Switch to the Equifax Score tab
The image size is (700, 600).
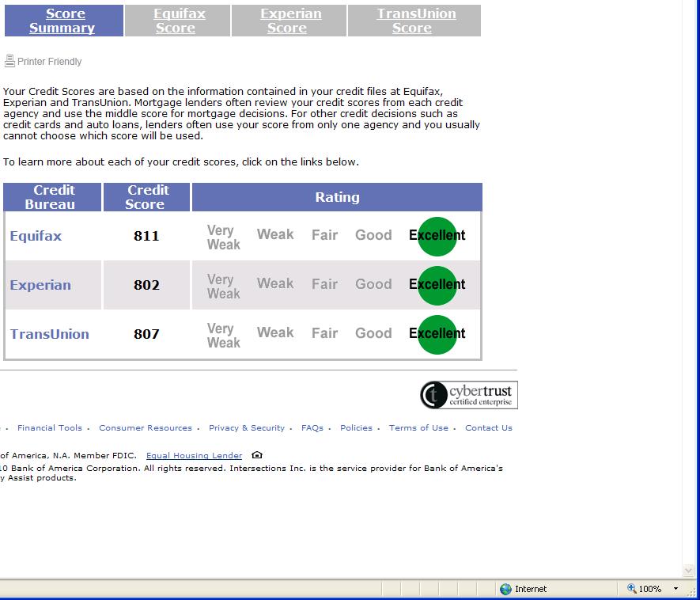coord(178,21)
